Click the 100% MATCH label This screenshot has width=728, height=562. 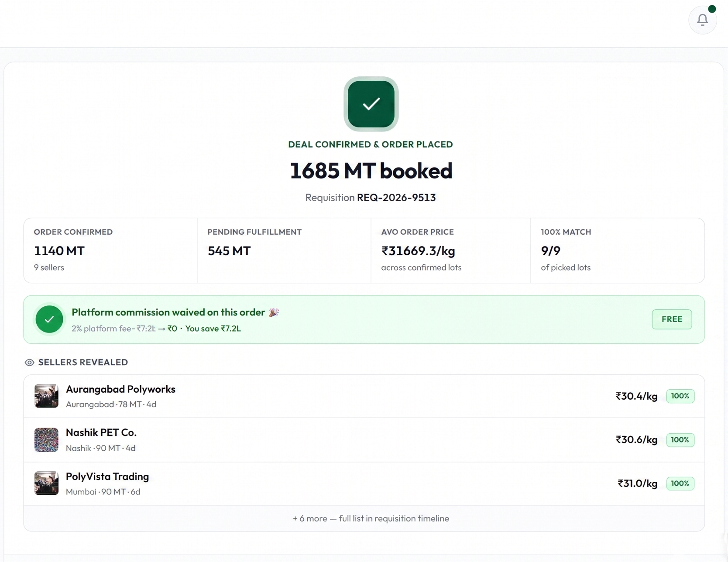click(x=566, y=232)
